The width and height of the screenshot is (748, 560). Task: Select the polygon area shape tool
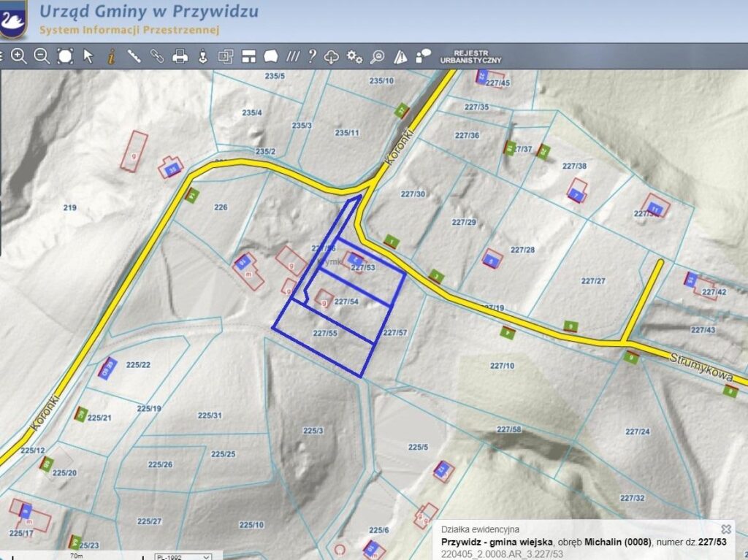(271, 56)
